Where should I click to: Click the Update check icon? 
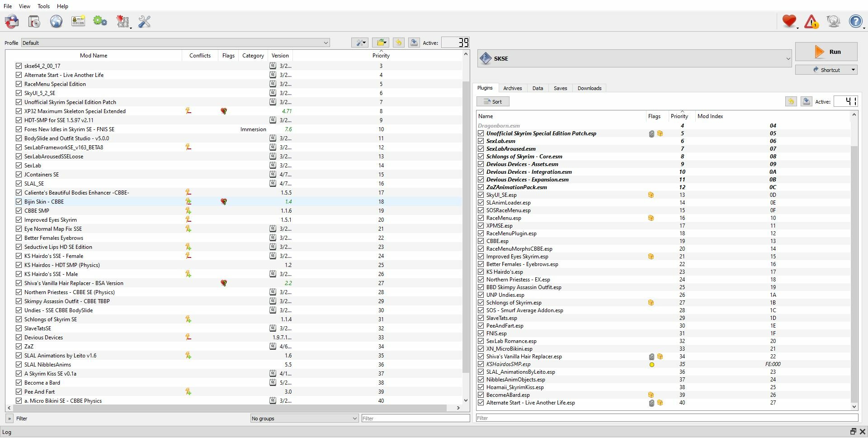tap(833, 21)
